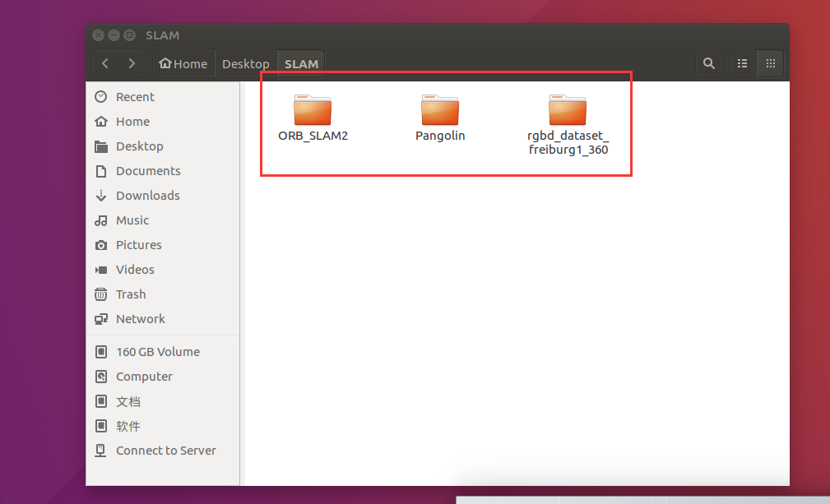
Task: Select the Desktop breadcrumb
Action: [245, 63]
